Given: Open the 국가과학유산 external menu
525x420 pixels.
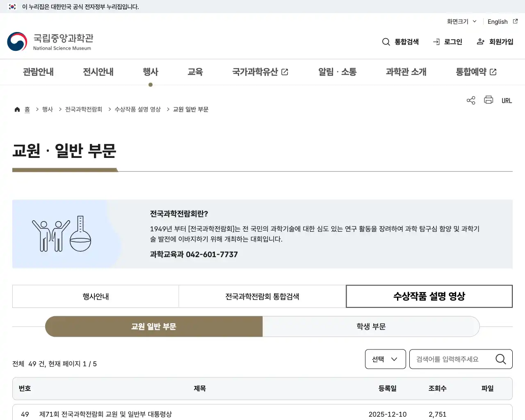Looking at the screenshot, I should (x=260, y=72).
